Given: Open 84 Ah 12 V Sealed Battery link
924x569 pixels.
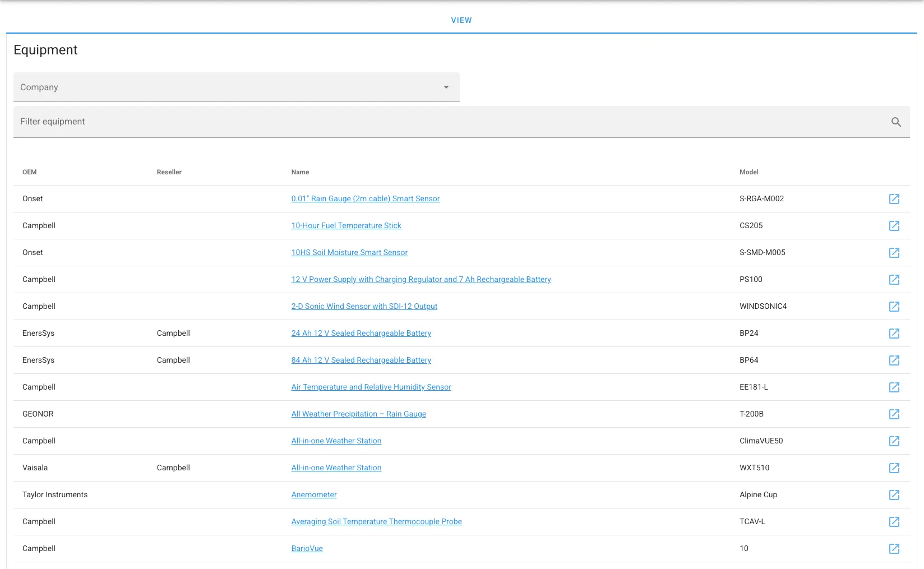Looking at the screenshot, I should (361, 360).
